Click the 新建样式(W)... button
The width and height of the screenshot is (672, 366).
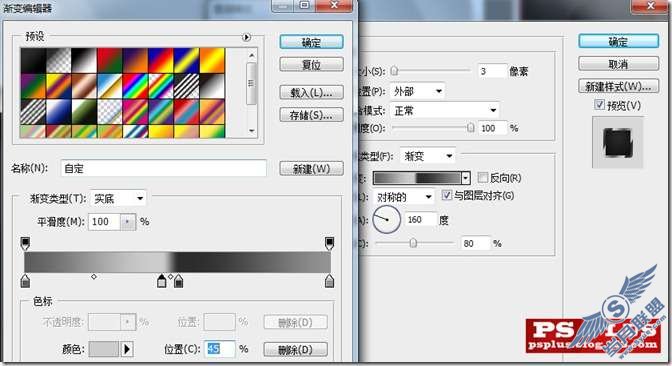coord(618,86)
